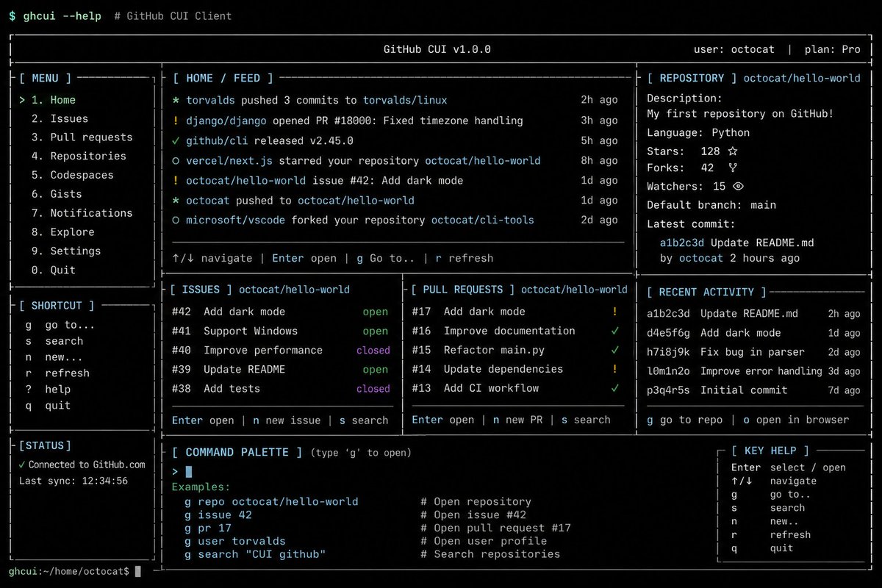
Task: Select issue #38 Add tests
Action: pyautogui.click(x=281, y=388)
